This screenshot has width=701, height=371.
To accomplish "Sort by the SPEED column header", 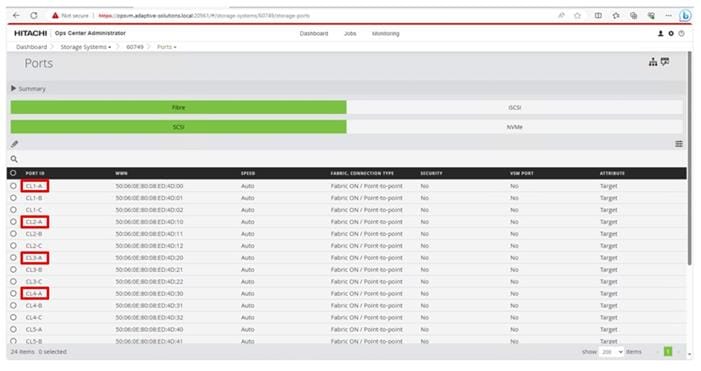I will tap(248, 173).
